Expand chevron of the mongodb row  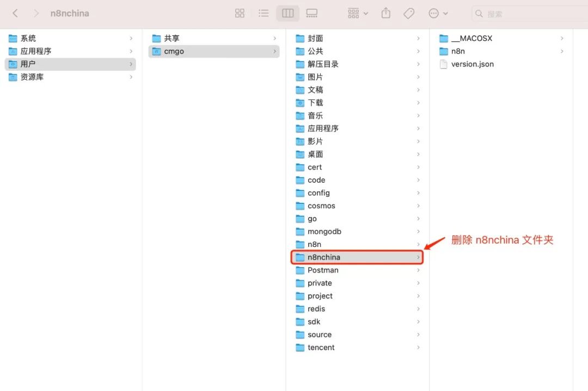[418, 232]
